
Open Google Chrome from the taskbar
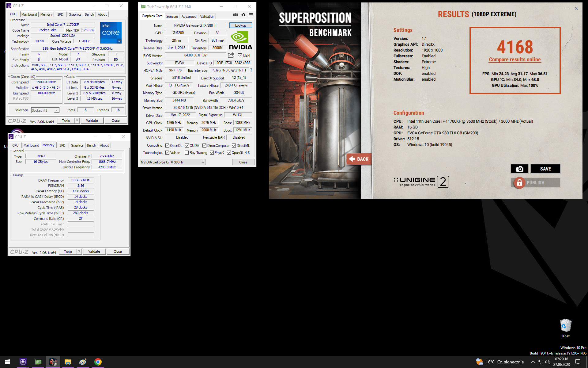click(x=98, y=362)
